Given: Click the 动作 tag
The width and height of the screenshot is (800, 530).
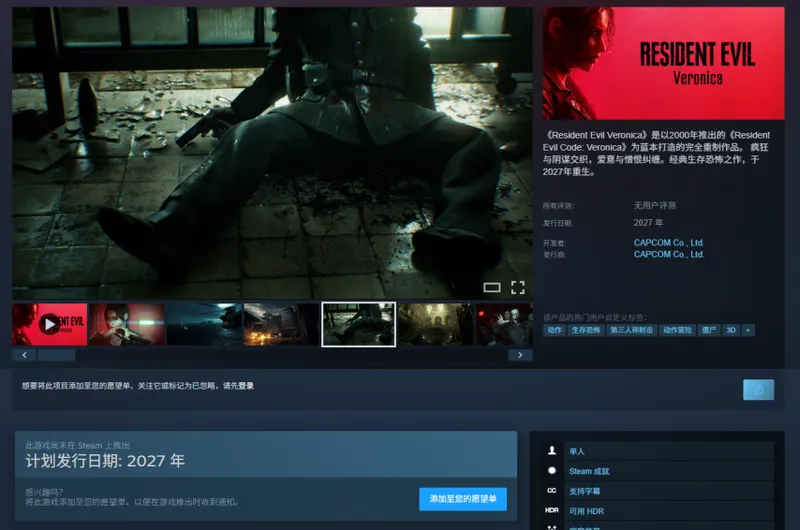Looking at the screenshot, I should click(554, 330).
